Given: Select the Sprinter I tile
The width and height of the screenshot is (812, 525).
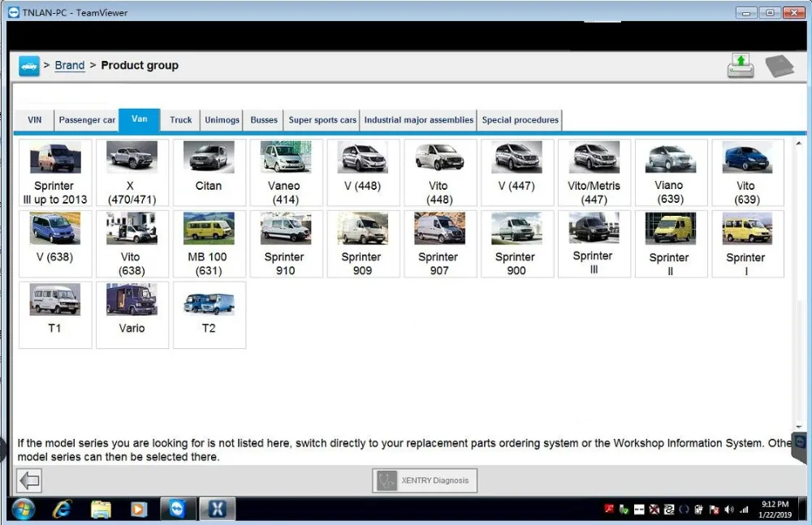Looking at the screenshot, I should [x=747, y=244].
